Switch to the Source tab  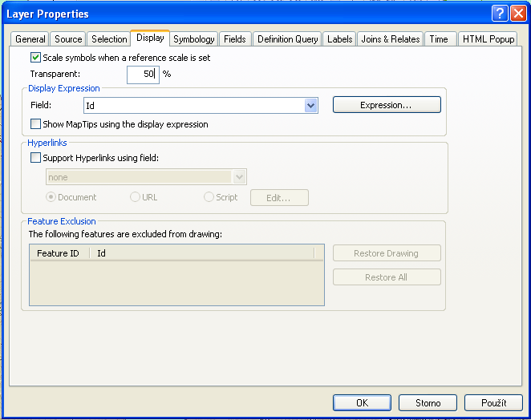[68, 39]
